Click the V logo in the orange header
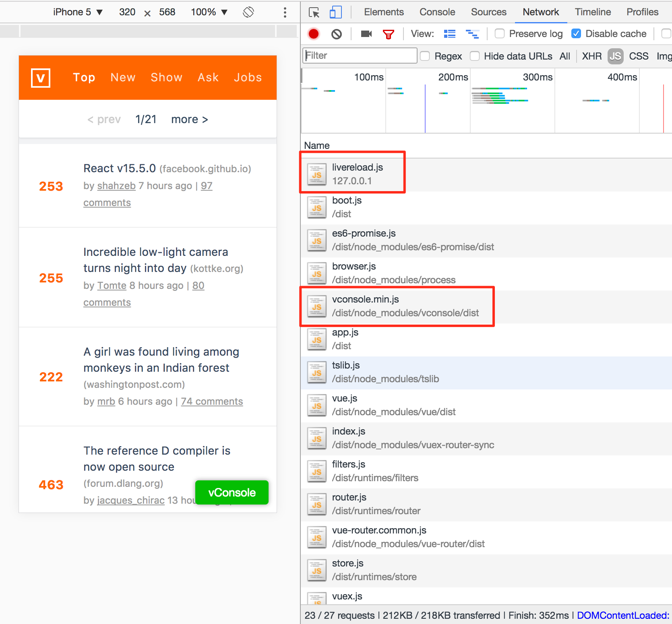This screenshot has height=624, width=672. tap(41, 78)
